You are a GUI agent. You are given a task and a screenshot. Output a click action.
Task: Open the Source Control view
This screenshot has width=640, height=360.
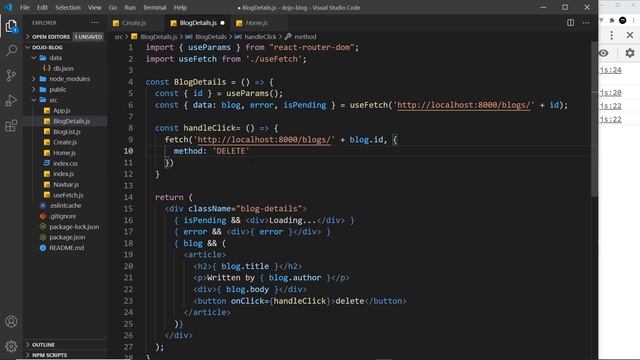[x=11, y=75]
